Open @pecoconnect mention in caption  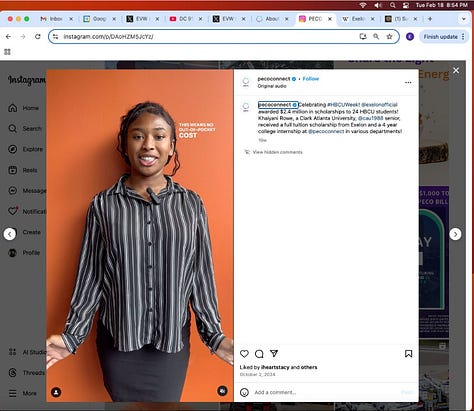326,131
